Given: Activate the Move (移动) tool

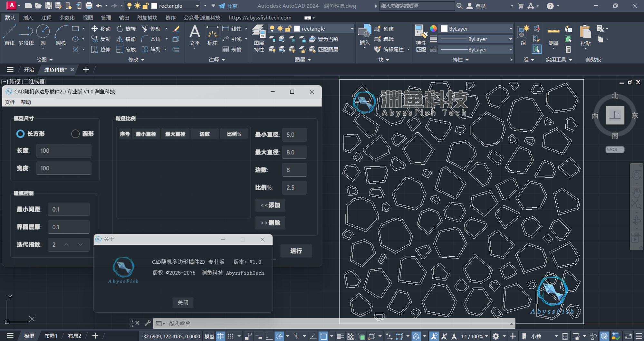Looking at the screenshot, I should click(x=101, y=29).
